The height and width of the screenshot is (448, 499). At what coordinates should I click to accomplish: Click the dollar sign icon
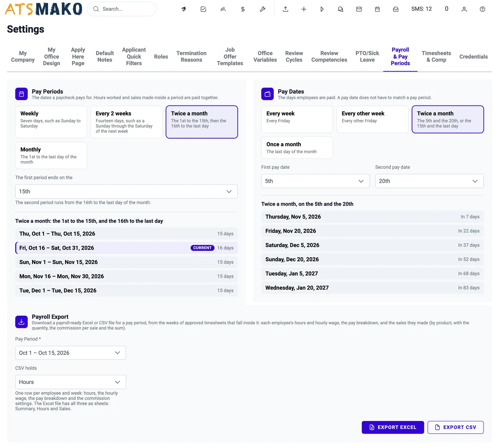click(x=243, y=9)
